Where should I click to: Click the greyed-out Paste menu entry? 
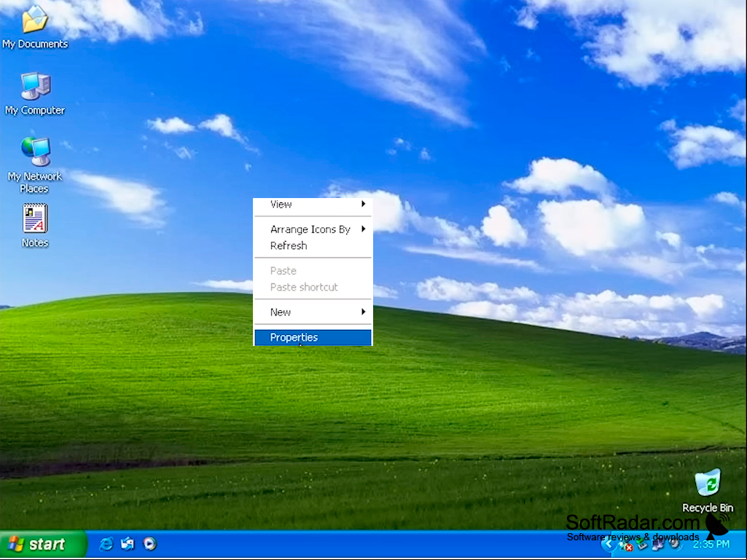pyautogui.click(x=313, y=271)
